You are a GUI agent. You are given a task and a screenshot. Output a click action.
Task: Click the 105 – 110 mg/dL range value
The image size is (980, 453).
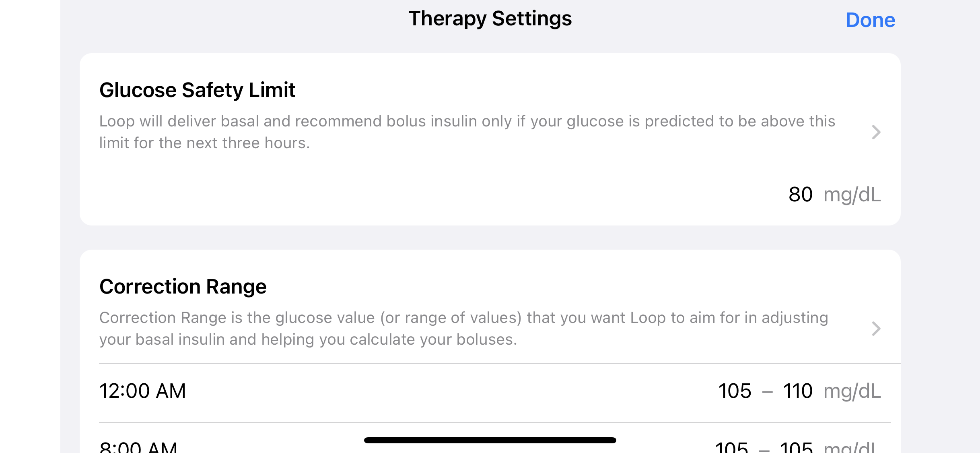coord(799,391)
